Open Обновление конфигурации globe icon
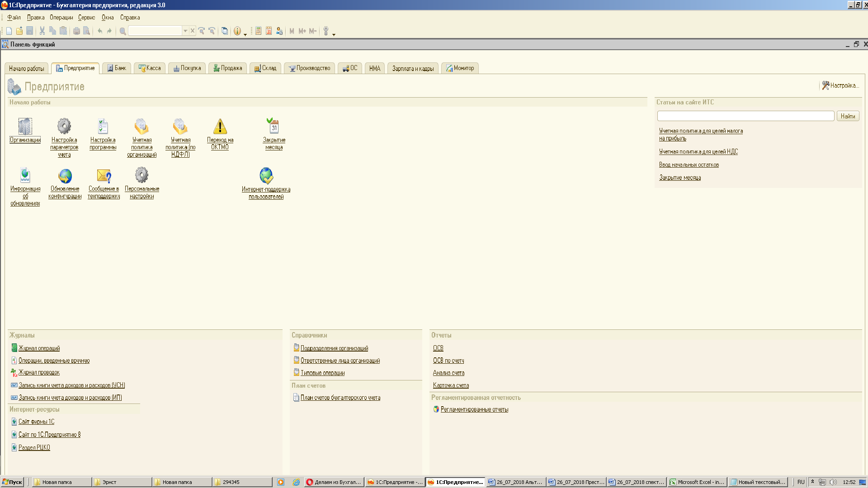 pos(65,175)
